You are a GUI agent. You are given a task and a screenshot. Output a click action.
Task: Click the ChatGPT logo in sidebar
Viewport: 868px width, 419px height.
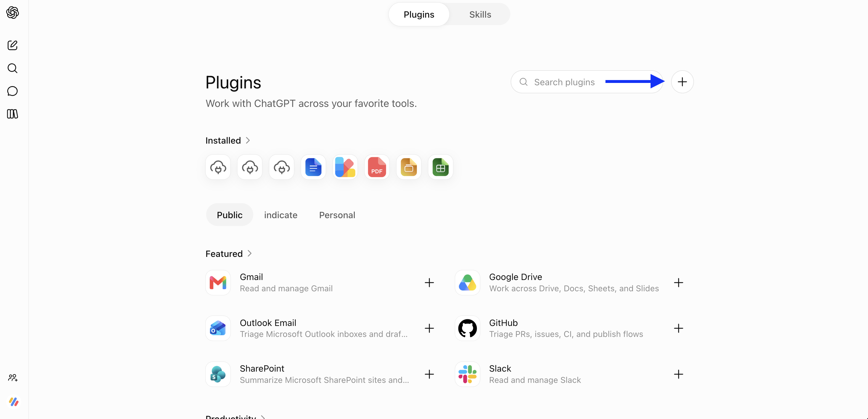12,13
